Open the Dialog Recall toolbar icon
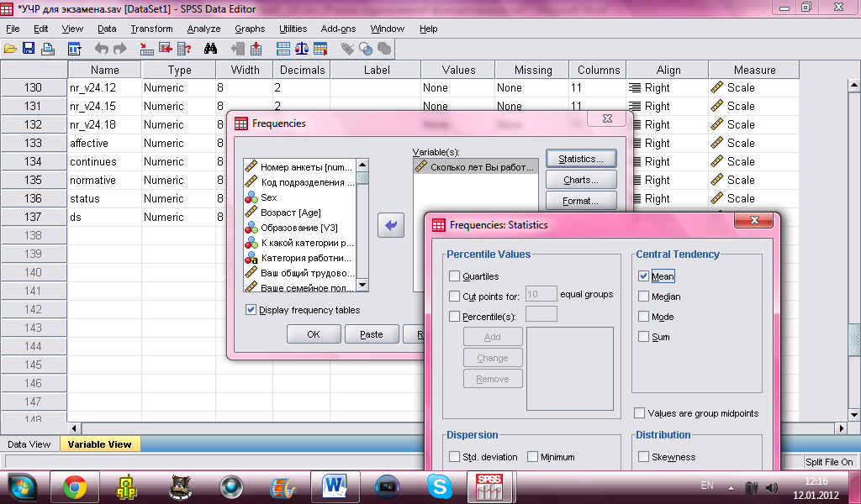Image resolution: width=861 pixels, height=504 pixels. point(74,49)
